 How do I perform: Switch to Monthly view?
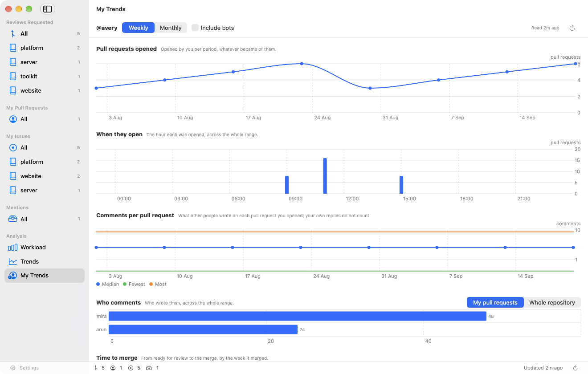(171, 28)
